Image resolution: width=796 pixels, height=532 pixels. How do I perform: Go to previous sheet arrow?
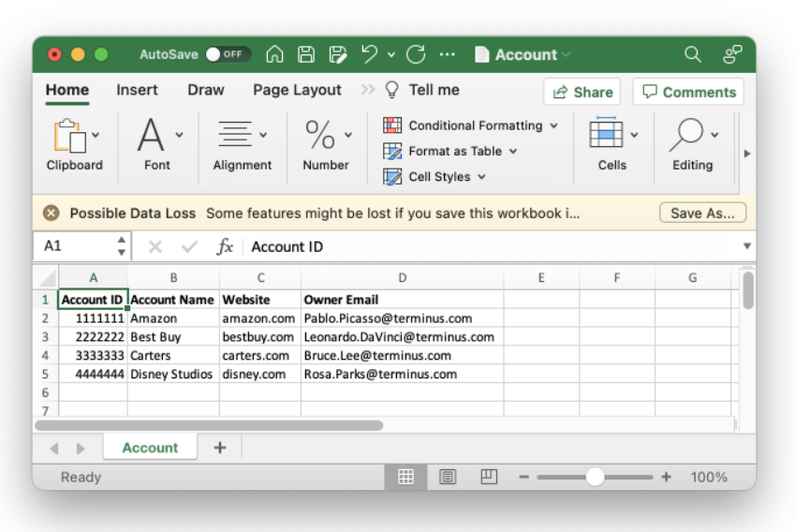(54, 449)
